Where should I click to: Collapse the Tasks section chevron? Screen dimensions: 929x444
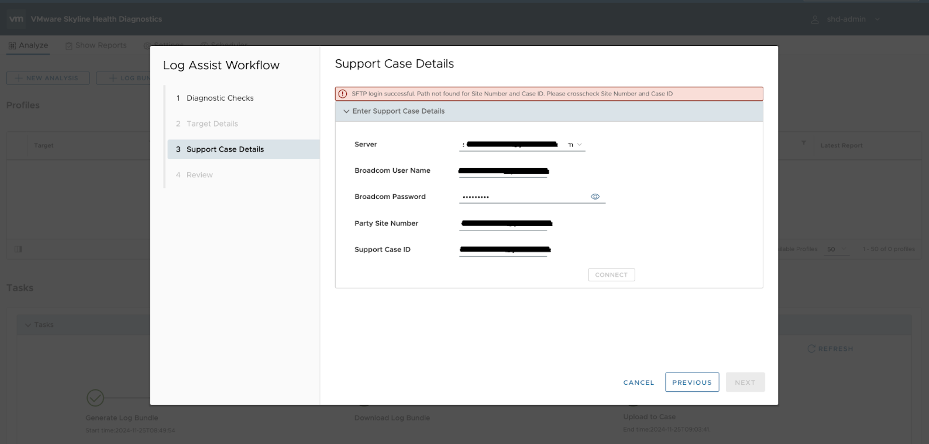[x=27, y=325]
